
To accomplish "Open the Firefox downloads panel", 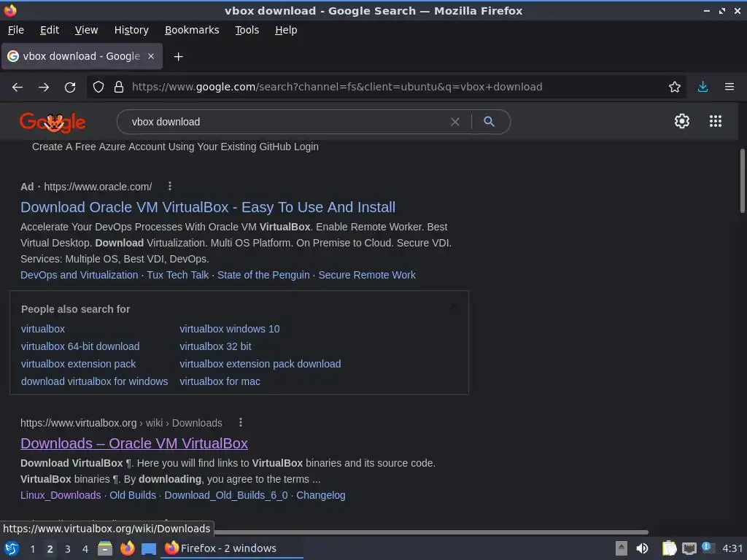I will point(703,87).
